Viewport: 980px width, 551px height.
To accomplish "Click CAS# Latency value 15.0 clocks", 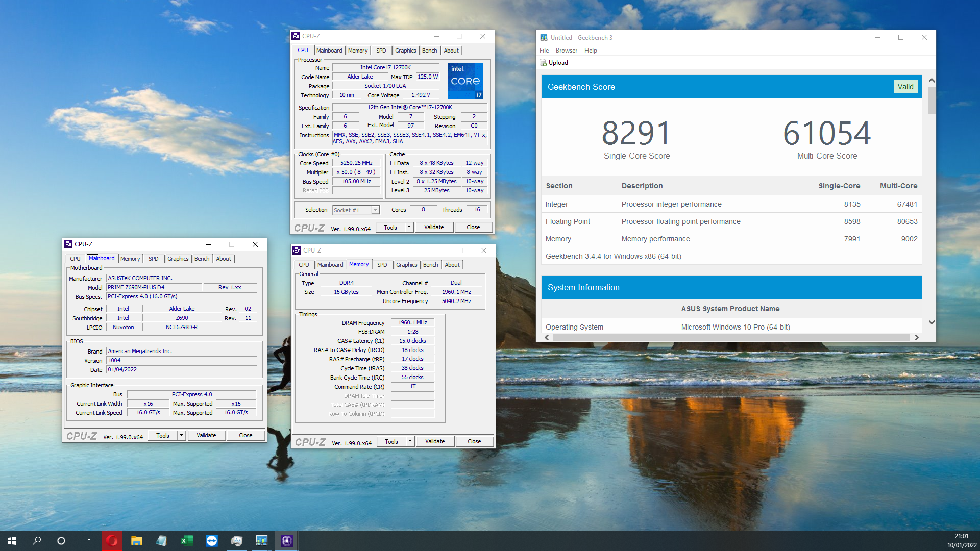I will click(412, 341).
